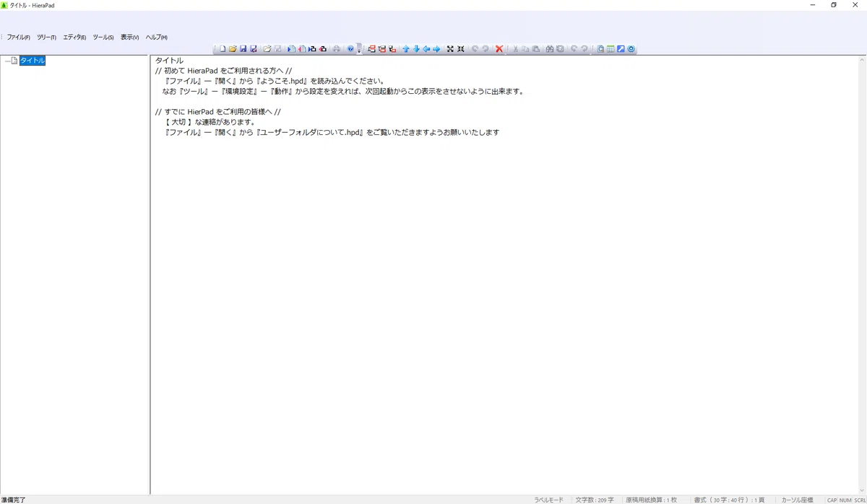Move node left with blue left arrow
The image size is (867, 504).
pyautogui.click(x=426, y=49)
